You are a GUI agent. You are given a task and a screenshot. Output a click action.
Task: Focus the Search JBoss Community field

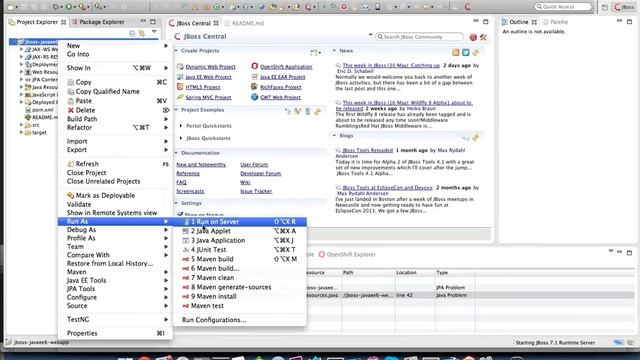tap(419, 37)
